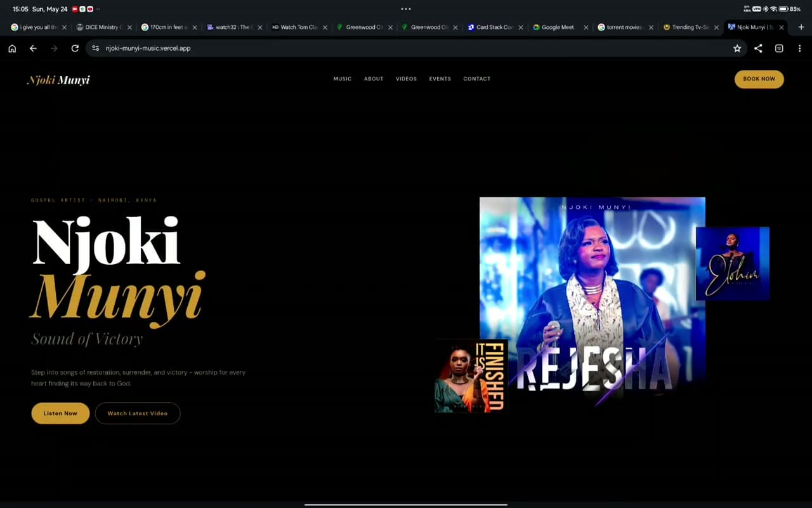This screenshot has width=812, height=508.
Task: Tap the Bluetooth icon in the status bar
Action: tap(766, 9)
